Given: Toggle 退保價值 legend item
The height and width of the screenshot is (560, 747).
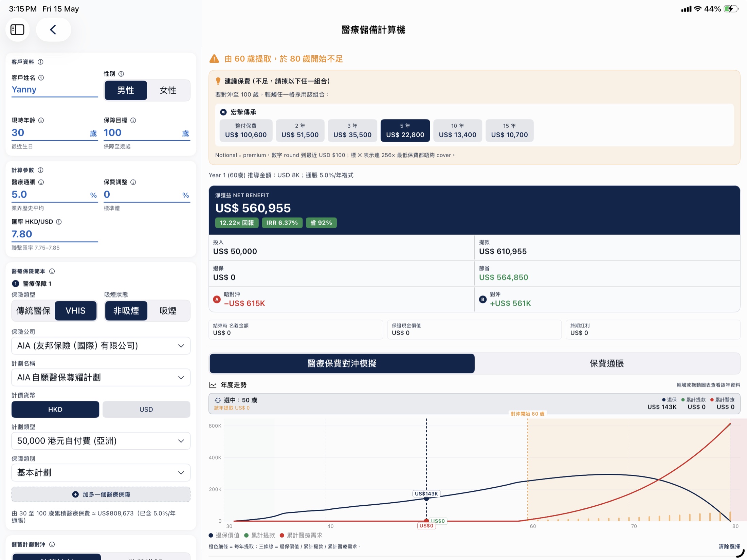Looking at the screenshot, I should pos(224,535).
